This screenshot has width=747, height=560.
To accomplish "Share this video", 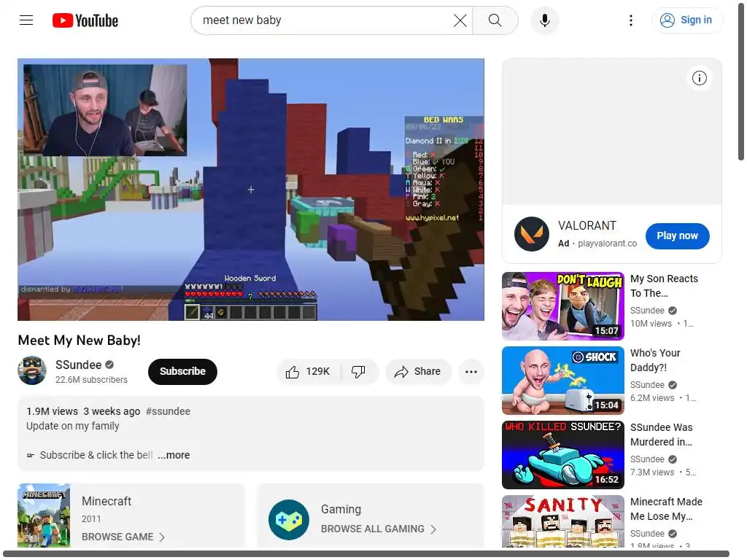I will click(x=417, y=371).
